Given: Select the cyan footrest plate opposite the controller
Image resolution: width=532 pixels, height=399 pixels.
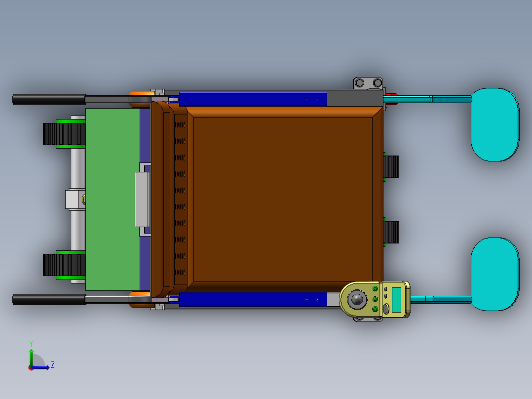Looking at the screenshot, I should coord(494,124).
